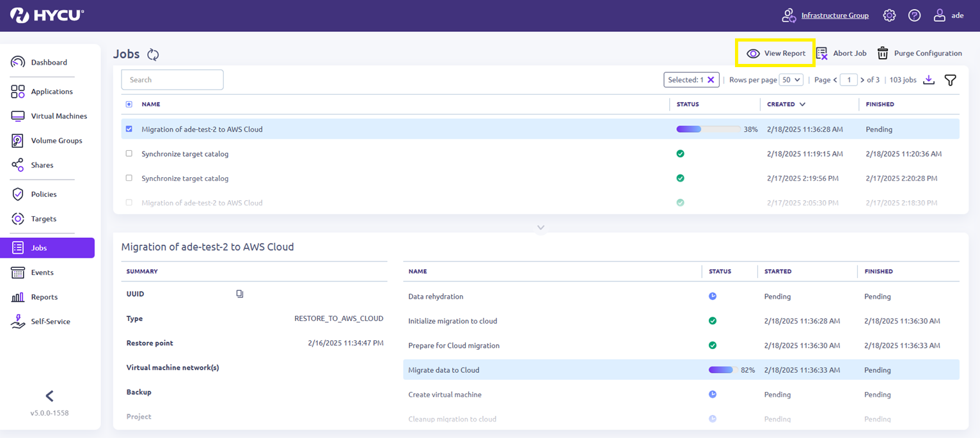Uncheck the Migration of ade-test-2 job checkbox
Image resolution: width=980 pixels, height=438 pixels.
[x=129, y=129]
